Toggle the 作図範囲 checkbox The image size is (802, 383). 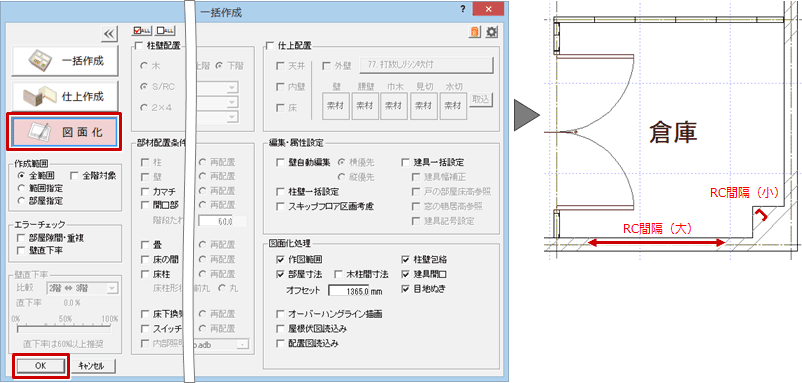280,259
